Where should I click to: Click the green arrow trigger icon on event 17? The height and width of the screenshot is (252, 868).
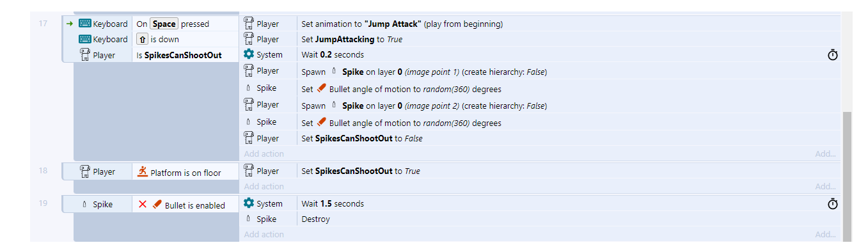[x=70, y=24]
